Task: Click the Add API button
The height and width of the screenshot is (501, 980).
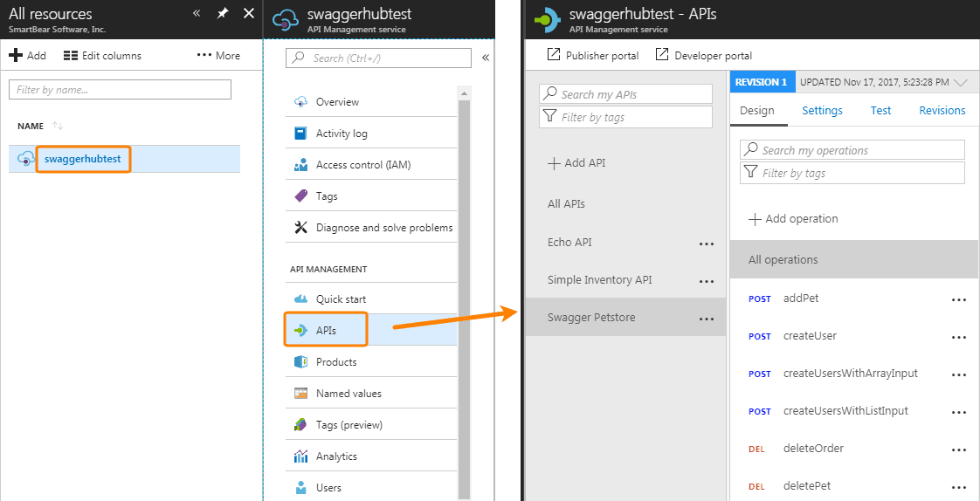Action: [576, 163]
